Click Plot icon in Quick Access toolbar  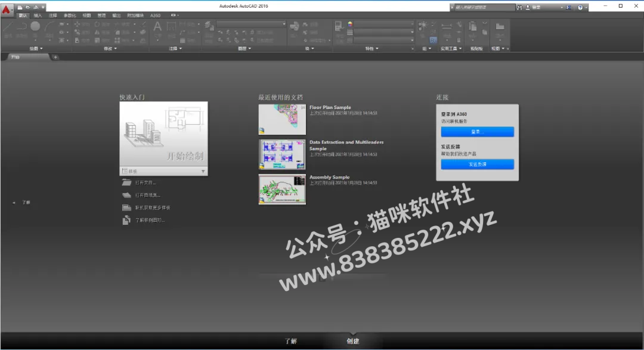(36, 7)
